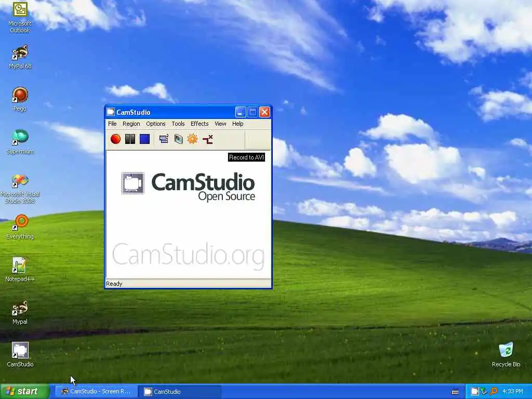The image size is (532, 399).
Task: Switch to CamStudio - Screen R... taskbar item
Action: [96, 392]
